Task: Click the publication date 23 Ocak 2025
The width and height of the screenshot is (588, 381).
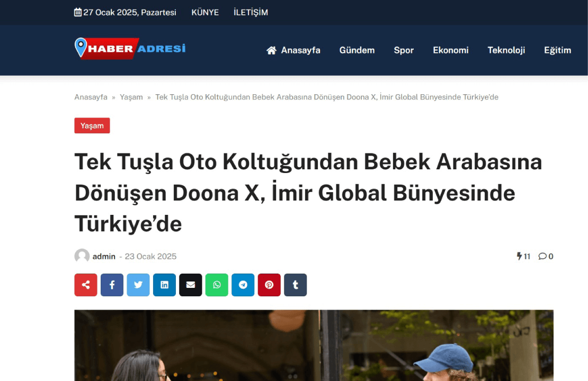Action: (x=150, y=257)
